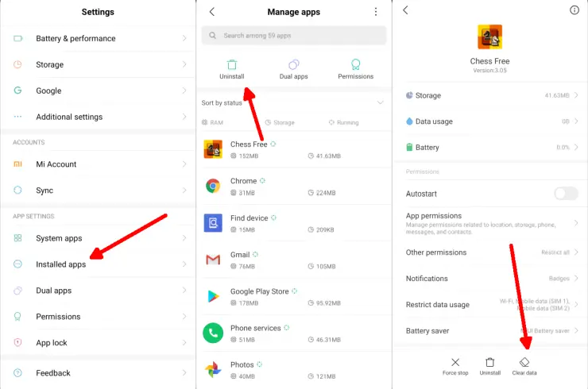Screen dimensions: 588x389
Task: Open Installed apps settings entry
Action: 99,264
